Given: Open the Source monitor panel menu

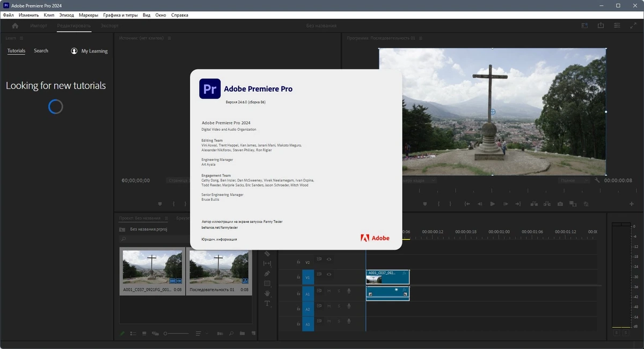Looking at the screenshot, I should (x=170, y=38).
